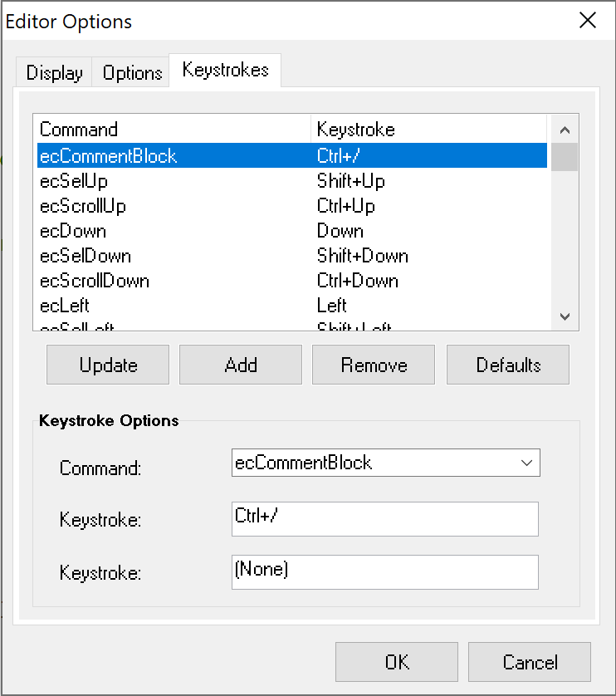Screen dimensions: 616x696
Task: Select the Keystrokes tab
Action: [x=225, y=70]
